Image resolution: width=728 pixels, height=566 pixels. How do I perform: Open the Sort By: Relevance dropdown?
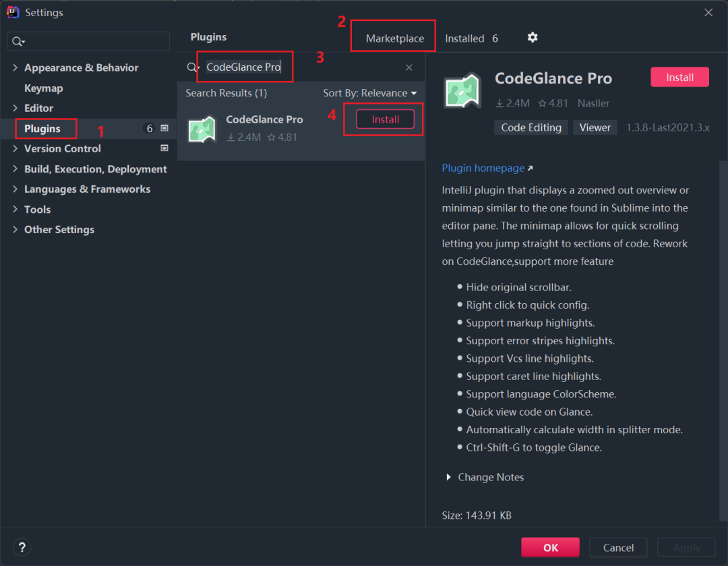tap(369, 93)
